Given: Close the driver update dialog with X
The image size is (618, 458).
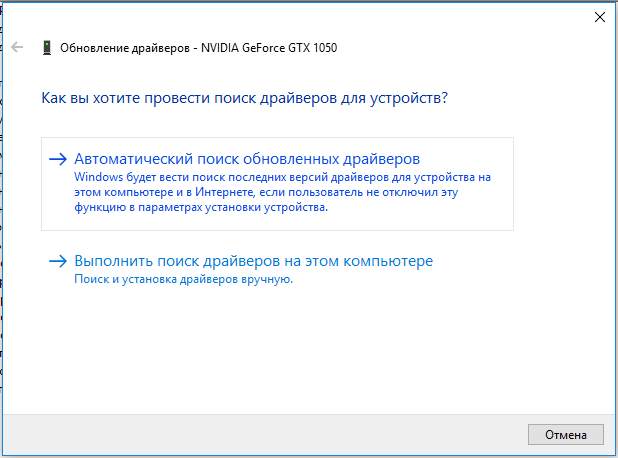Looking at the screenshot, I should 598,15.
